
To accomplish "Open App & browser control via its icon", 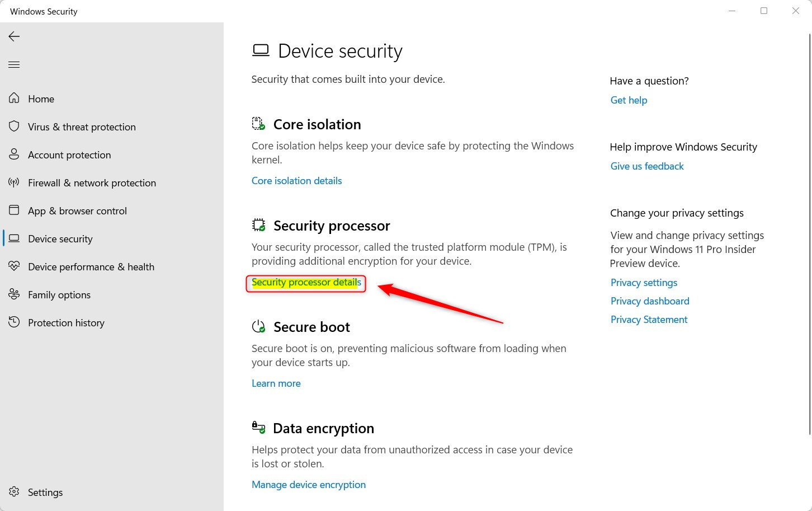I will [x=14, y=210].
